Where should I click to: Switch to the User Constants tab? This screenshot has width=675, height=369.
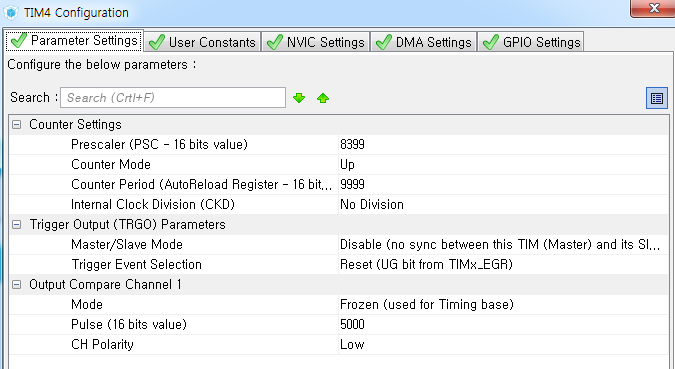coord(202,42)
